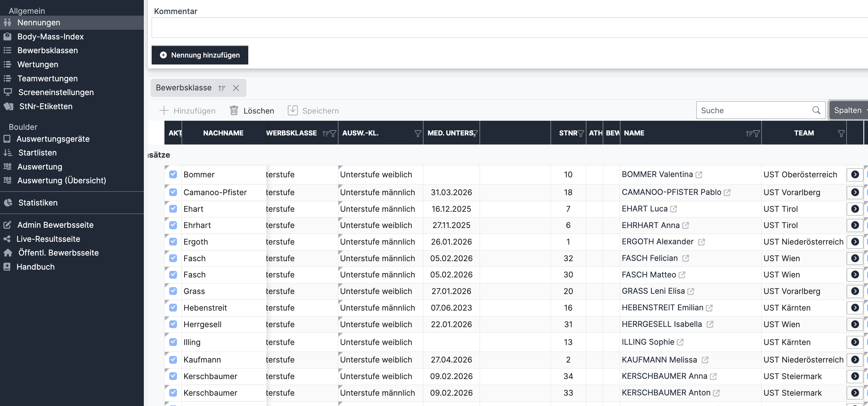Uncheck the active checkbox for Bommer
Viewport: 868px width, 406px height.
[173, 174]
